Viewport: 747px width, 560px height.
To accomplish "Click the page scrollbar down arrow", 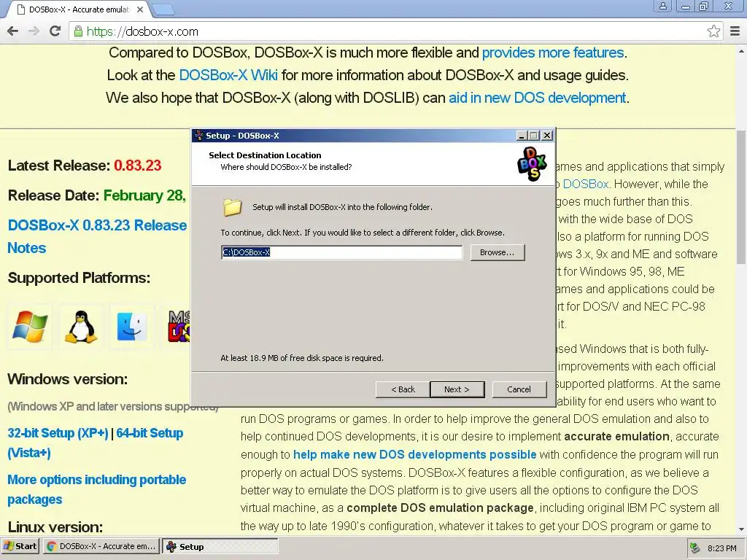I will point(741,529).
